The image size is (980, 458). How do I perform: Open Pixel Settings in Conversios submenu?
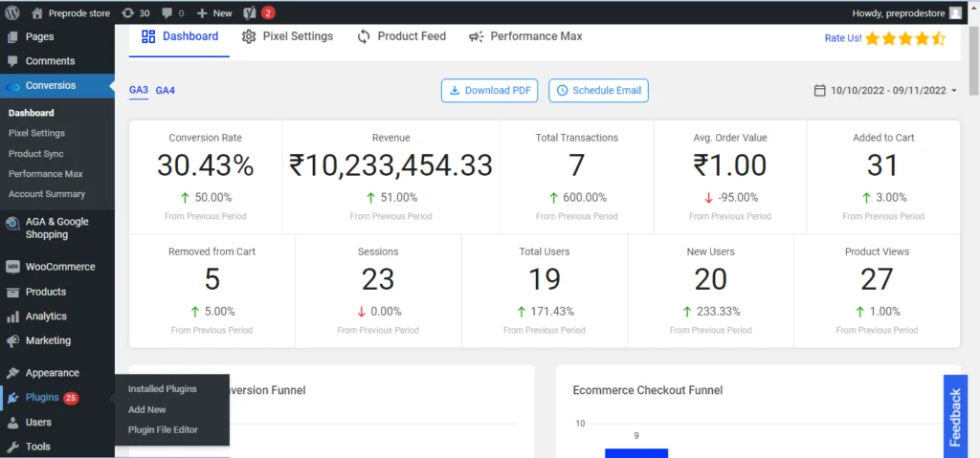(37, 133)
